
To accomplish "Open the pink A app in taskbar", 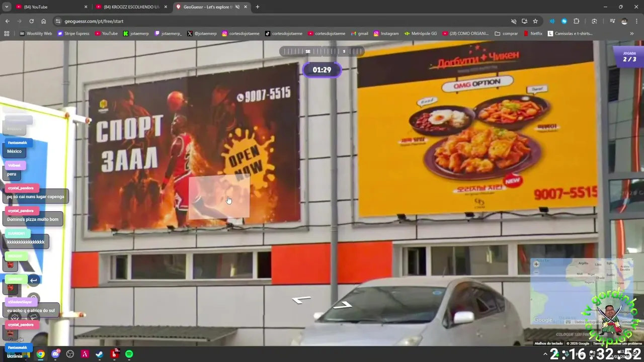I will point(85,354).
